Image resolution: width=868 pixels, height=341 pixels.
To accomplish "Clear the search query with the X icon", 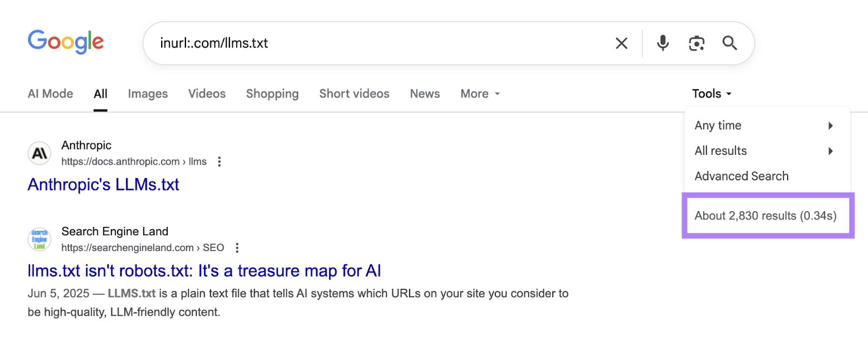I will [x=621, y=43].
